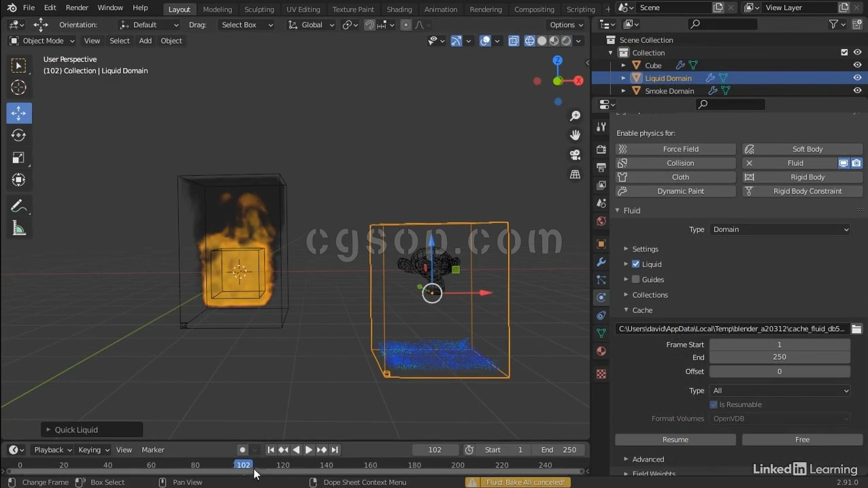Select the Measure tool

[x=19, y=229]
